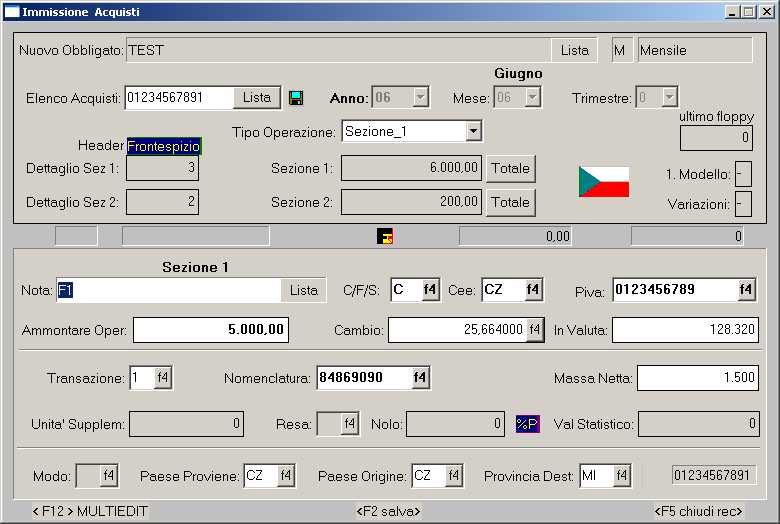
Task: Click F5 chiudi rec shortcut label
Action: click(698, 511)
